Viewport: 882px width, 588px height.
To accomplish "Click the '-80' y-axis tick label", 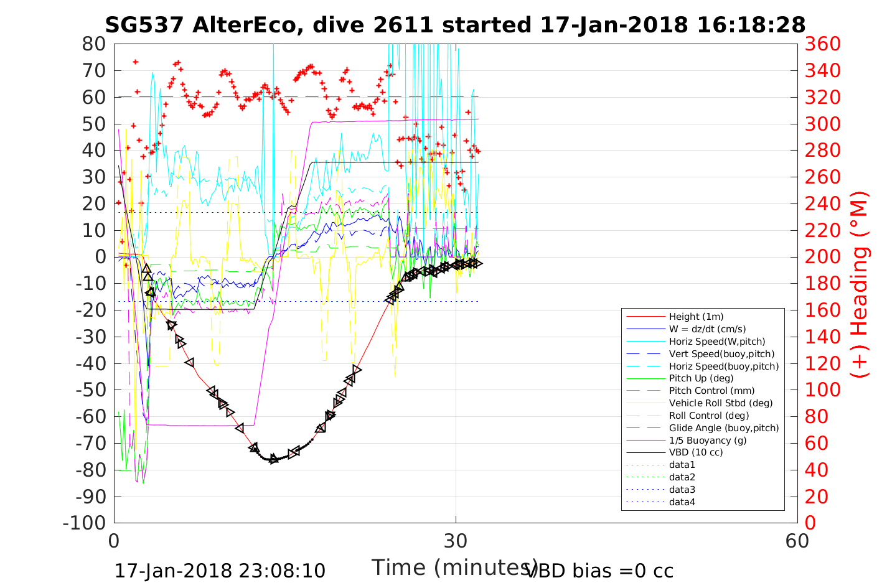I will (91, 470).
